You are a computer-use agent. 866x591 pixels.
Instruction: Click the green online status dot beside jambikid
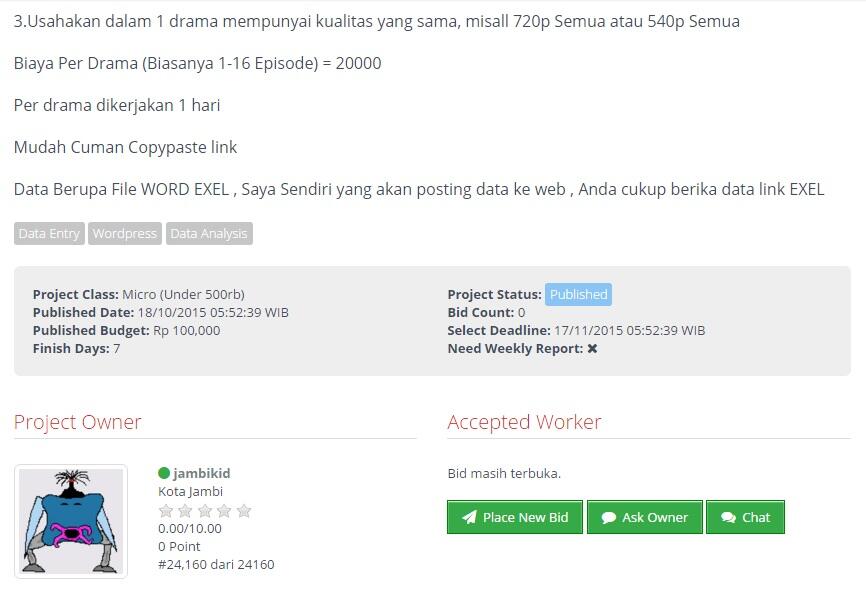163,473
